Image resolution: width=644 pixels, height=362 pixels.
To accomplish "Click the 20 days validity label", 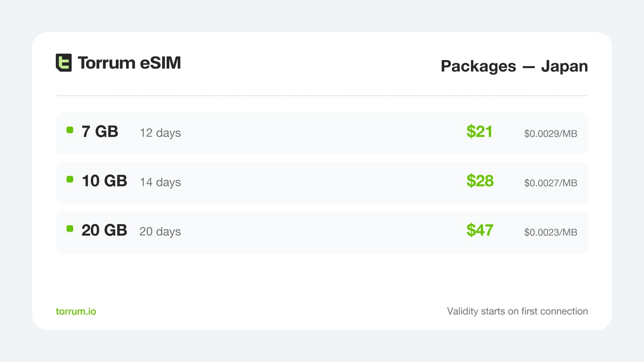I will pos(160,232).
